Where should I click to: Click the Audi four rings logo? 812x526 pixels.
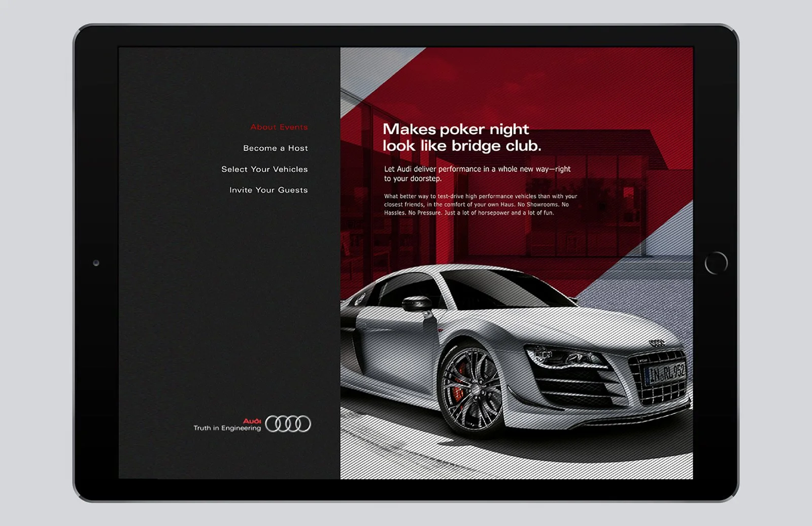(288, 423)
